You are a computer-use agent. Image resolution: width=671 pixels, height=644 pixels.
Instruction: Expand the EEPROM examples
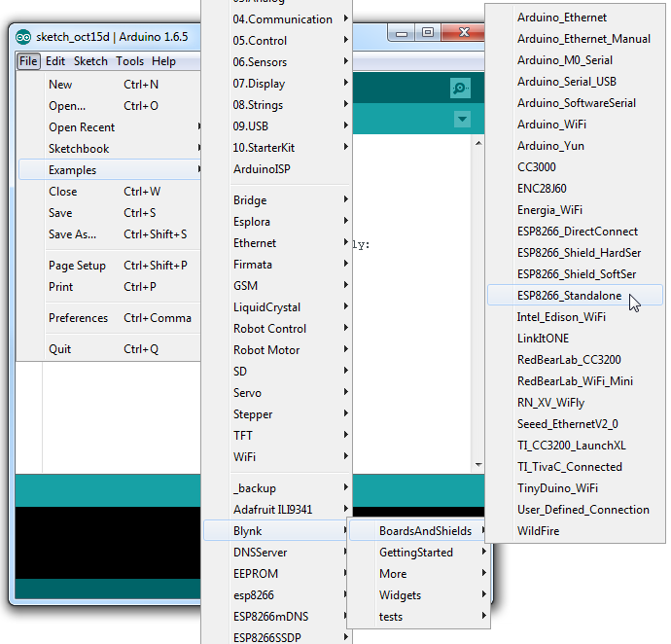(277, 574)
